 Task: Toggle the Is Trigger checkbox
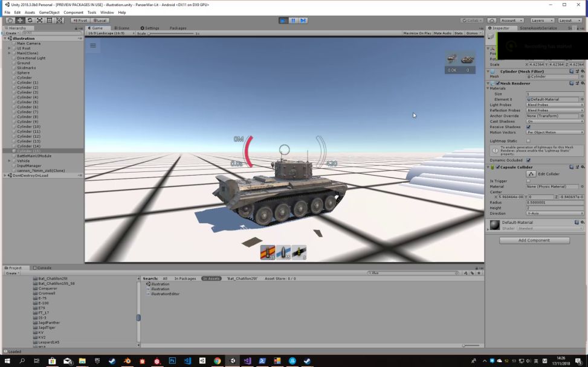[528, 180]
